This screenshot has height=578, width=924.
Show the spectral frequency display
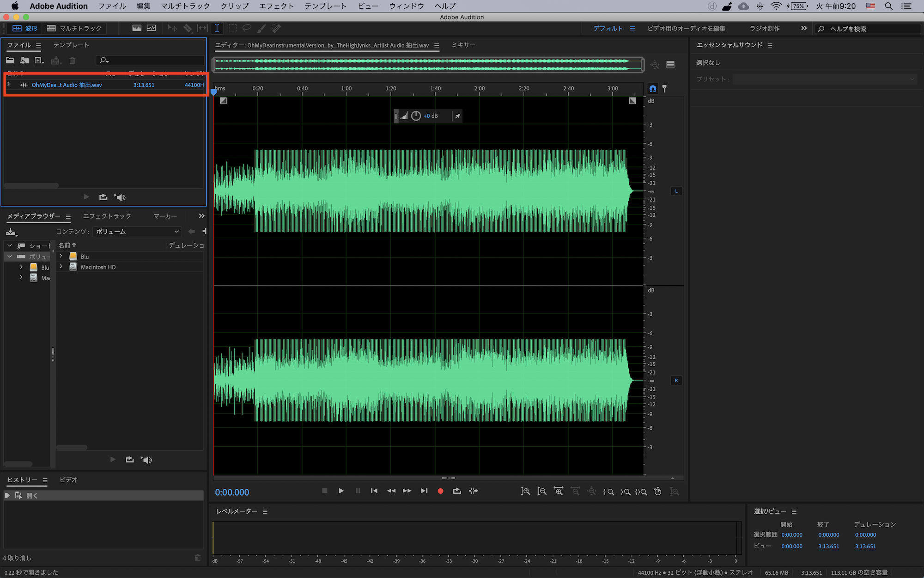tap(137, 28)
